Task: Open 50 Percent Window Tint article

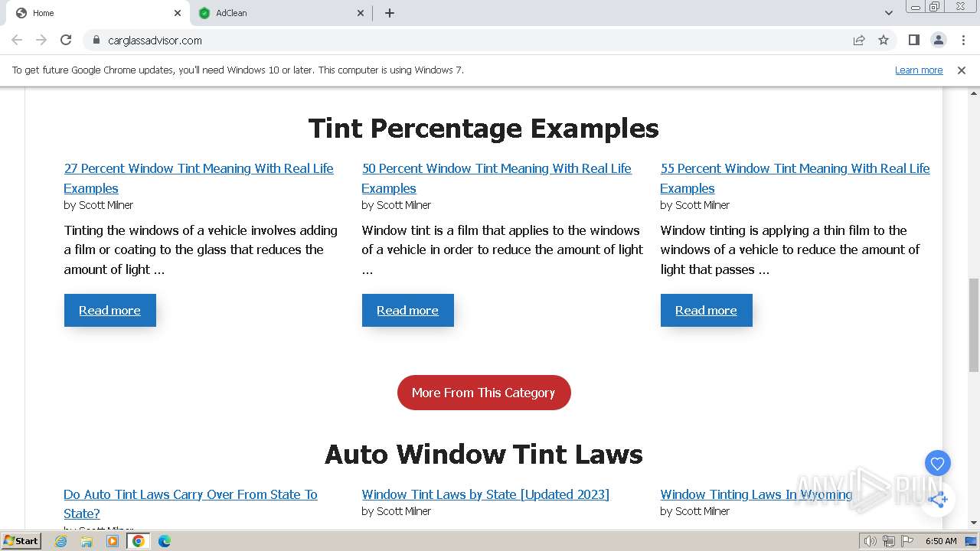Action: (x=496, y=178)
